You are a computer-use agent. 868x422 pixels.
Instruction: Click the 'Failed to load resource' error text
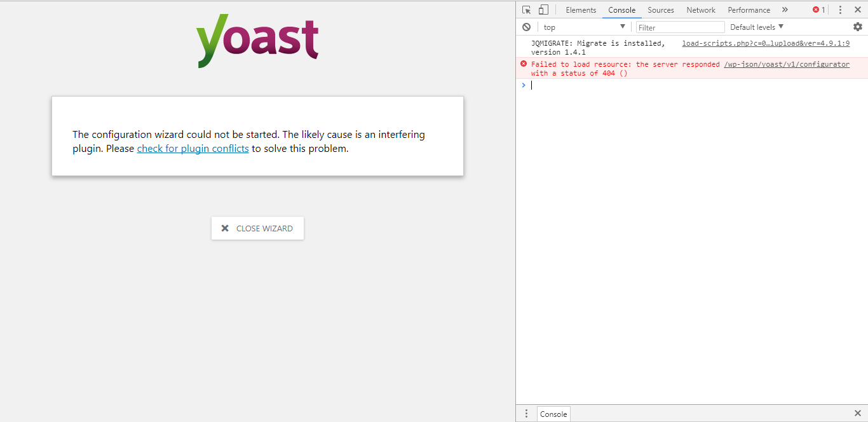tap(625, 69)
